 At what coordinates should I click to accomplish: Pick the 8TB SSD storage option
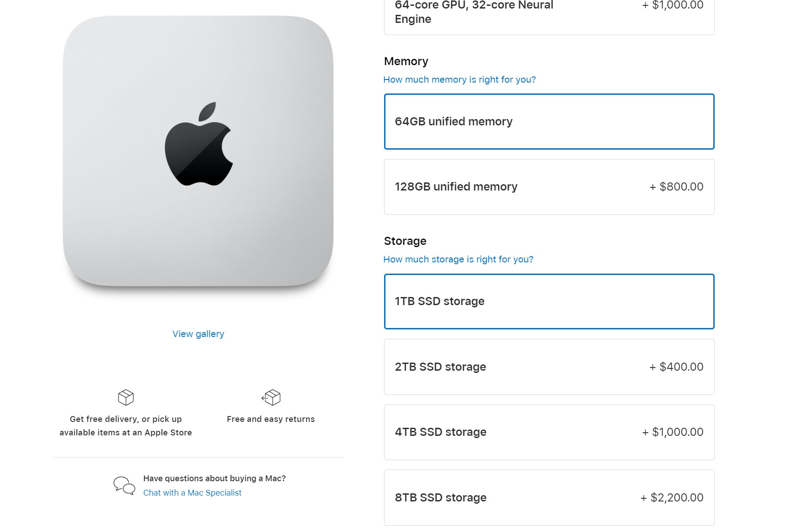click(x=549, y=498)
